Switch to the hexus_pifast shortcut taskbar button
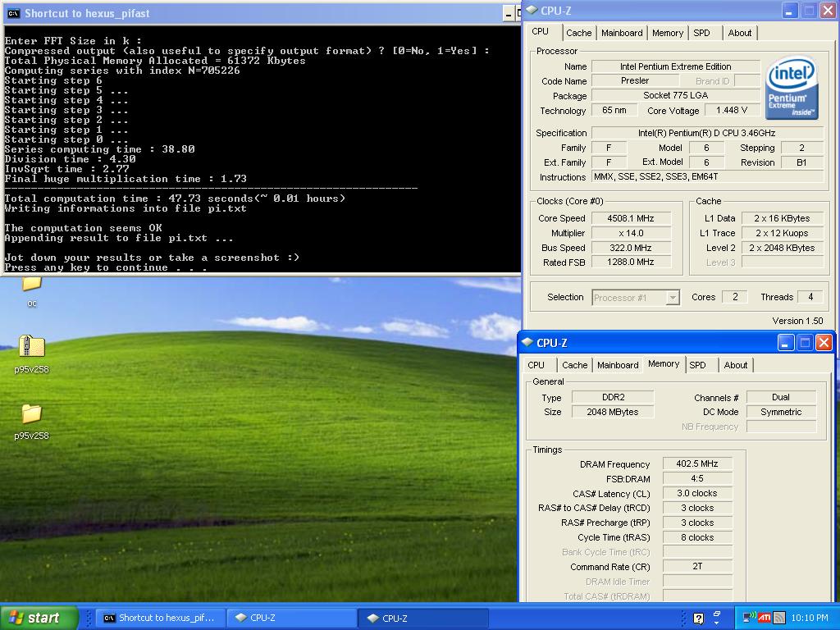 click(x=160, y=618)
